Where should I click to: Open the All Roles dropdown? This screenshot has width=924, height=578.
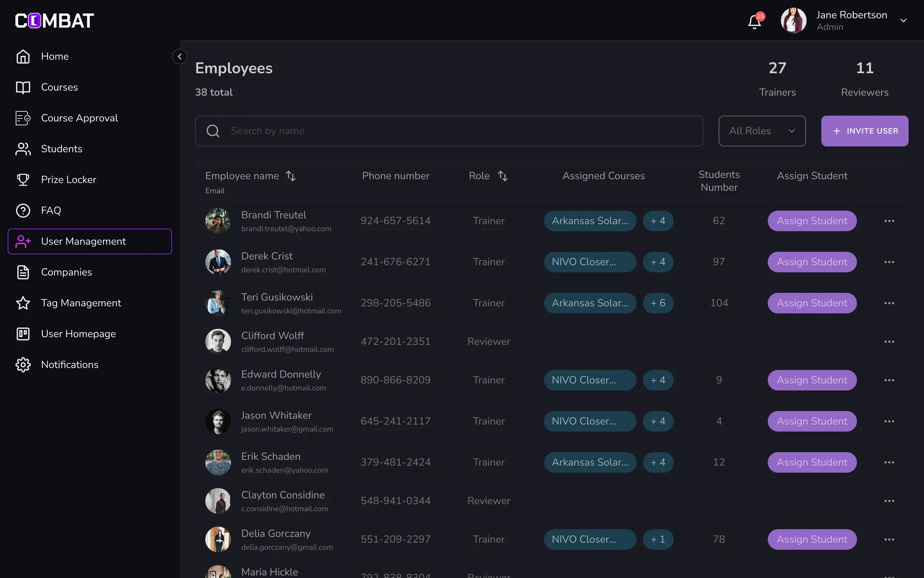[x=762, y=131]
